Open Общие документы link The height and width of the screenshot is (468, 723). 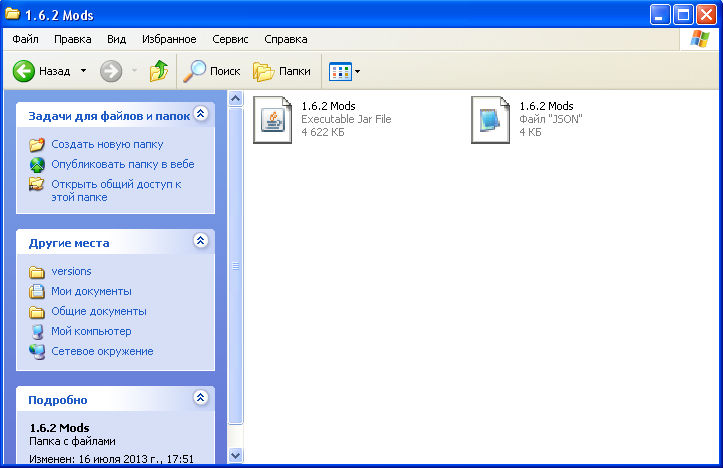pos(99,311)
